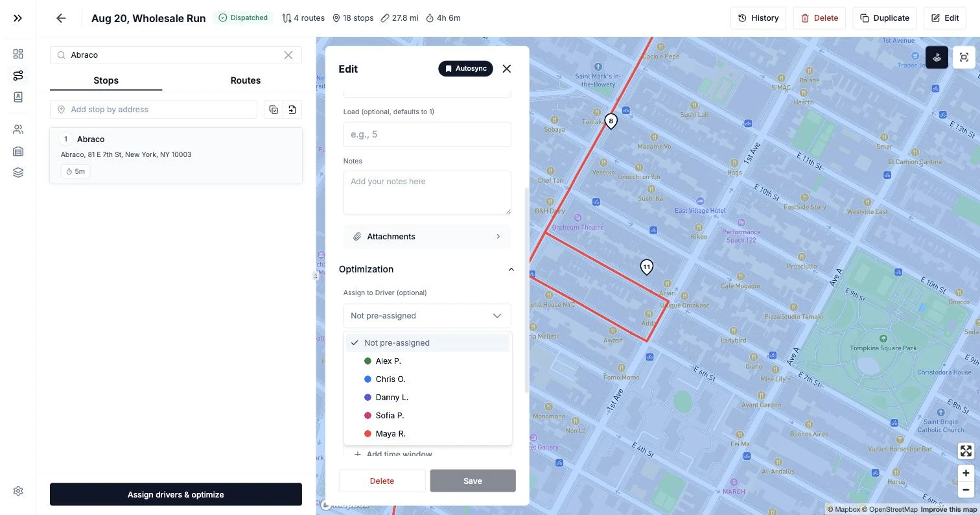Image resolution: width=980 pixels, height=515 pixels.
Task: Zoom out on the map
Action: click(x=966, y=490)
